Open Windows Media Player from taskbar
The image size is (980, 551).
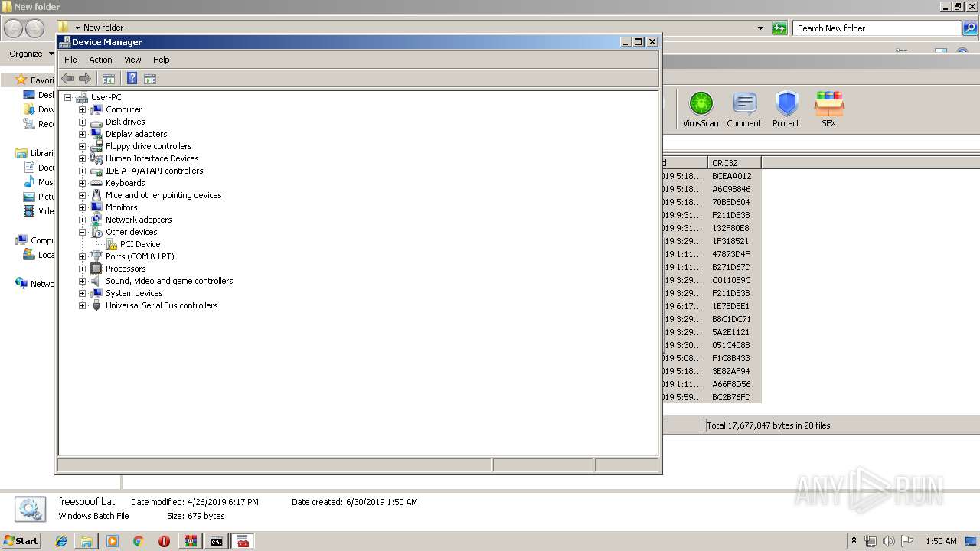click(113, 541)
